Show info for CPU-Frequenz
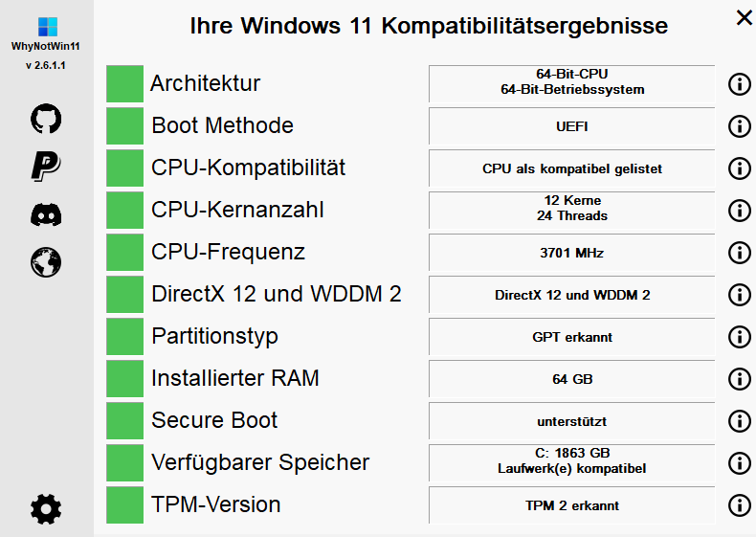 (739, 253)
